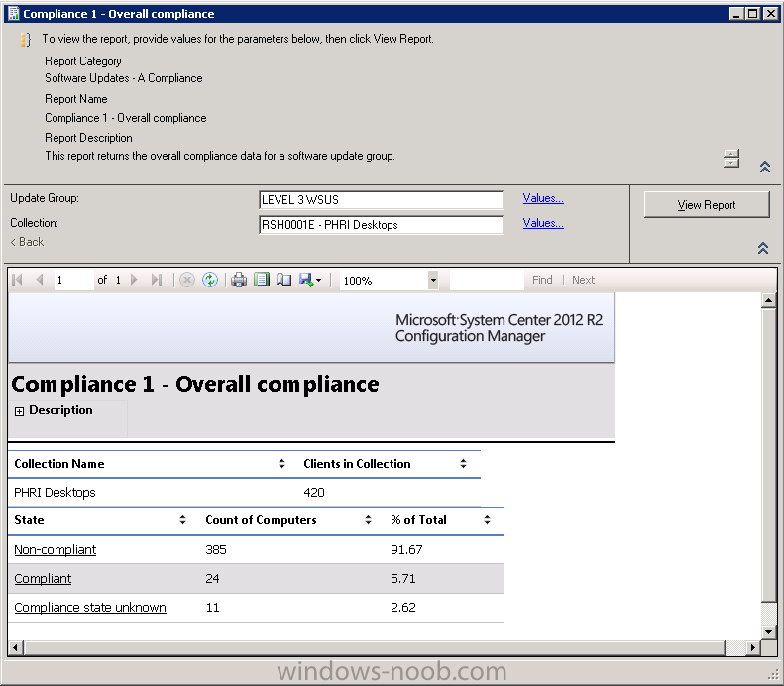Open the zoom level dropdown showing 100%
The image size is (784, 686).
tap(433, 280)
